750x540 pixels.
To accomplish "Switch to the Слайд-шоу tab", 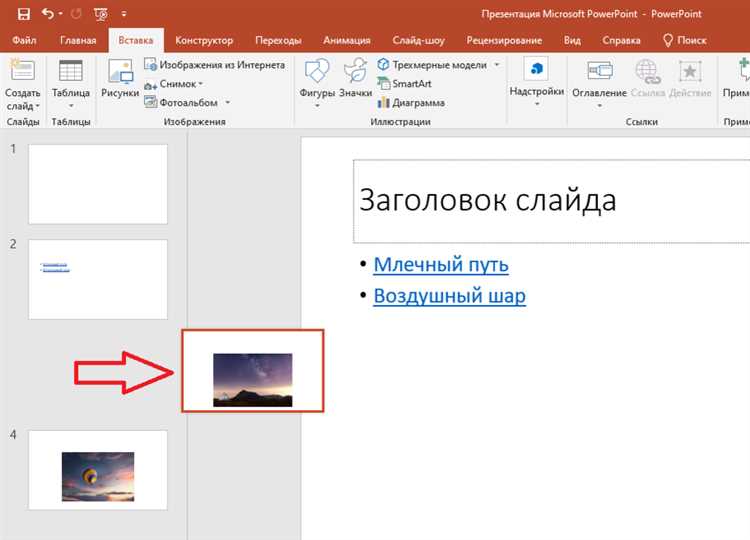I will coord(419,40).
